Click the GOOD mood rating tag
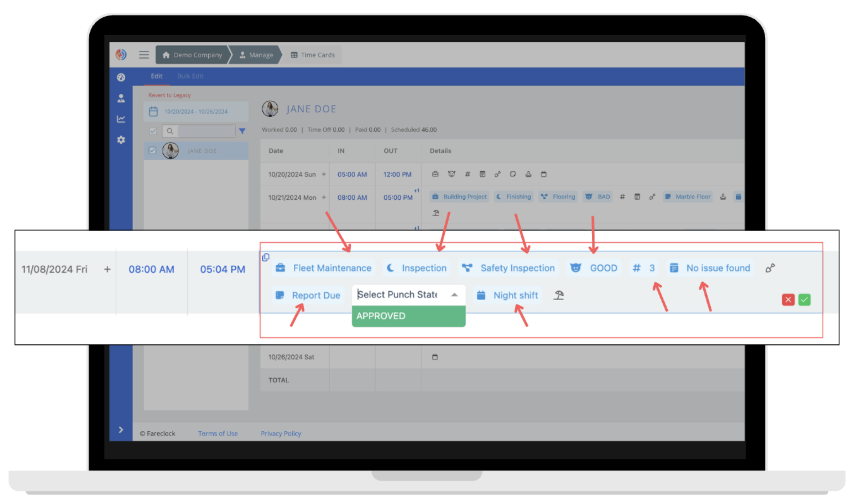This screenshot has height=504, width=854. (593, 268)
